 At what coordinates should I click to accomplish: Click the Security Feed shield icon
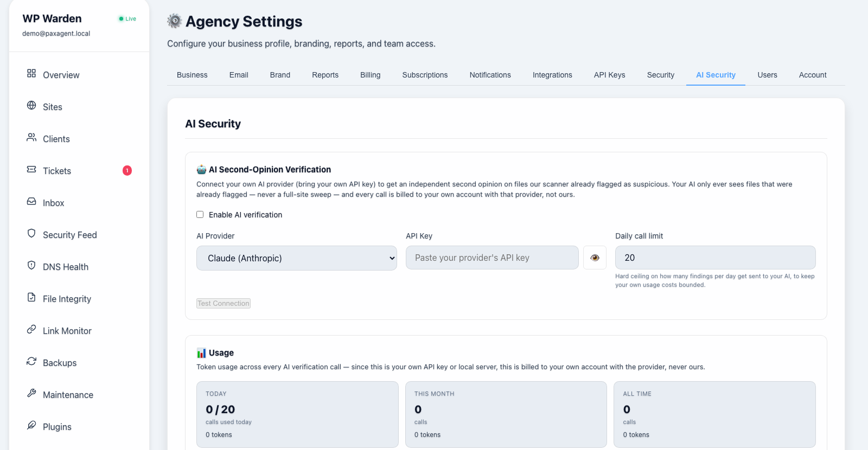click(31, 233)
